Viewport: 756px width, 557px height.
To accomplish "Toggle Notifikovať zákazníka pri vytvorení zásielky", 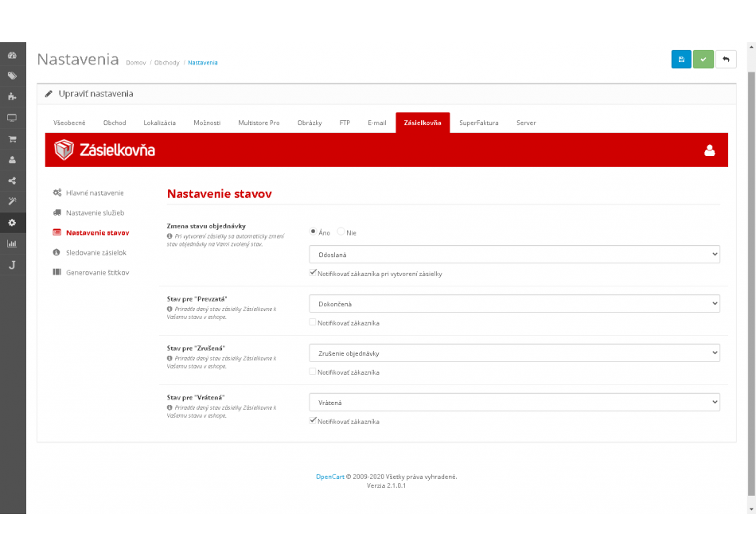I will pyautogui.click(x=313, y=273).
